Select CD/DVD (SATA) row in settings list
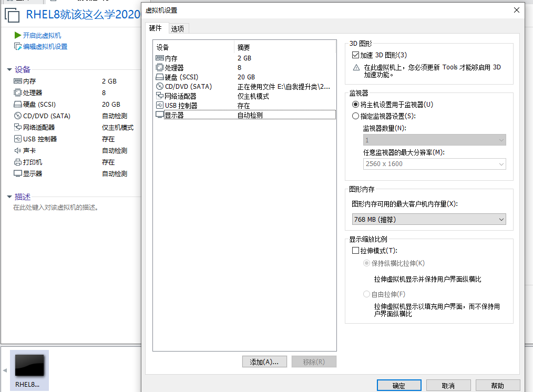This screenshot has height=392, width=533. click(x=245, y=86)
